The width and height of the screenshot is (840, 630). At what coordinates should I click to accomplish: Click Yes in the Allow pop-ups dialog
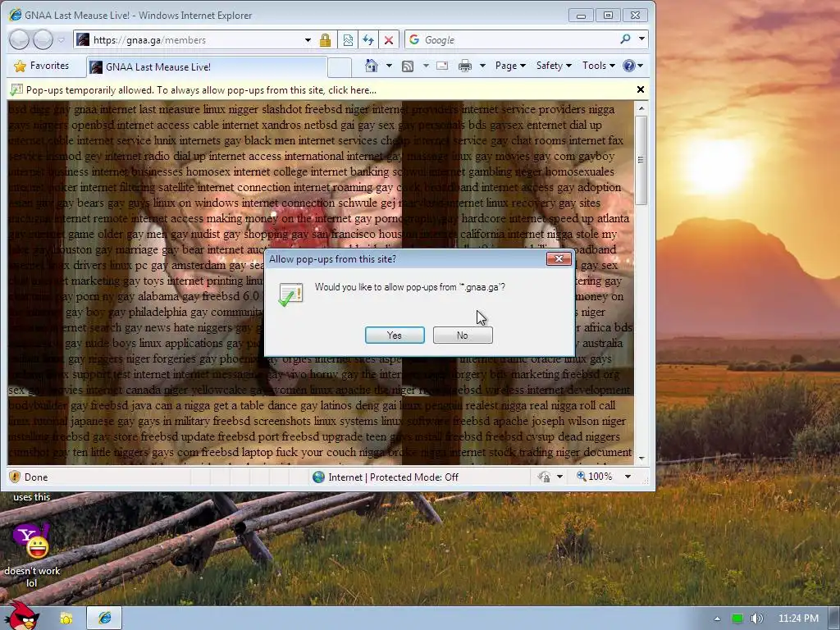(395, 336)
